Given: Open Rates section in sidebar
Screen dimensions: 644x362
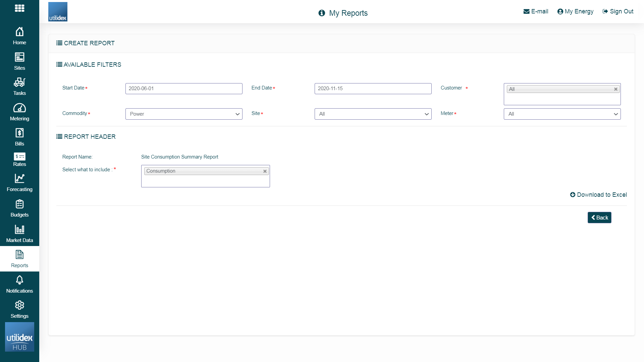Looking at the screenshot, I should point(19,160).
